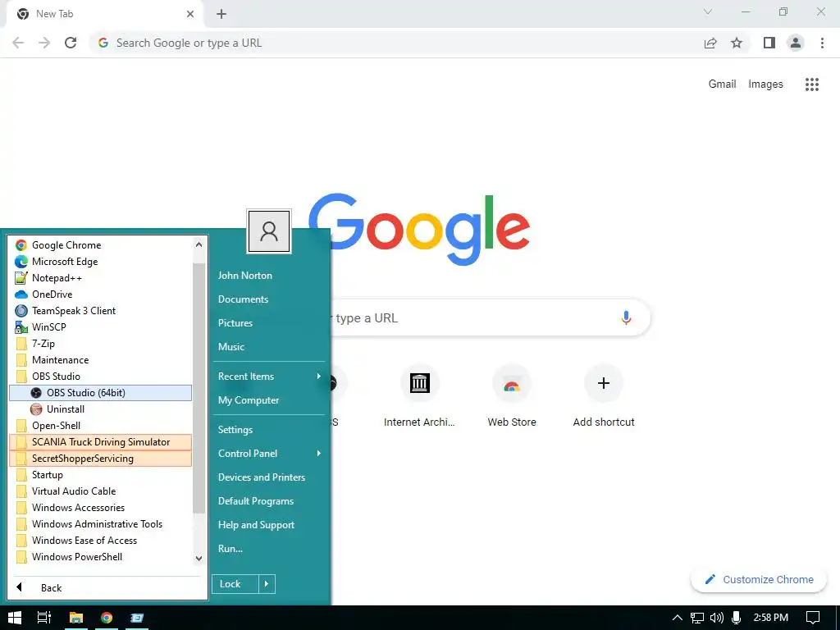Show hidden tray icons

677,618
